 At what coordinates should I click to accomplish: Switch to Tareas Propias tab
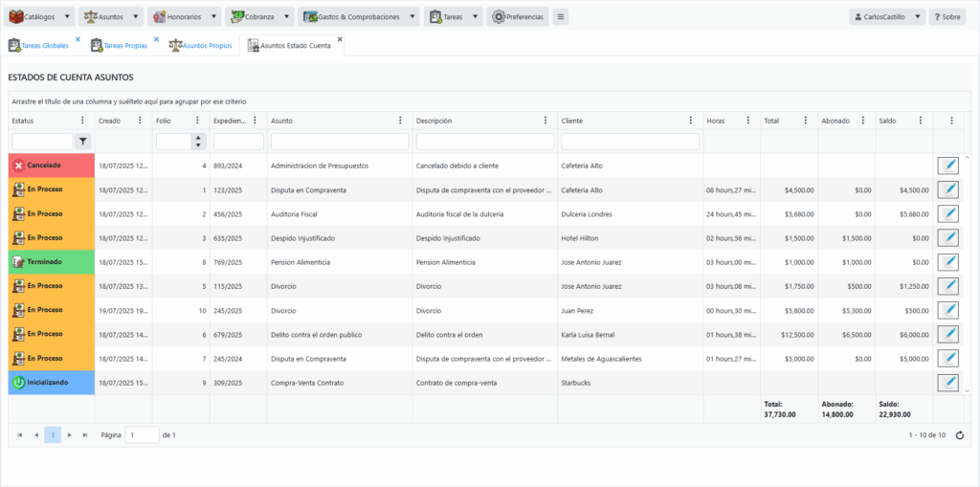pyautogui.click(x=123, y=45)
